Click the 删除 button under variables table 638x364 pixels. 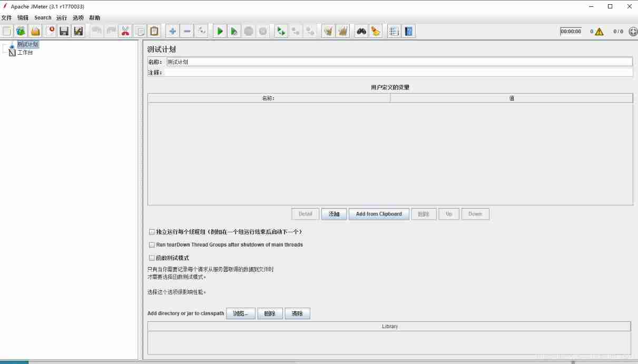coord(424,214)
